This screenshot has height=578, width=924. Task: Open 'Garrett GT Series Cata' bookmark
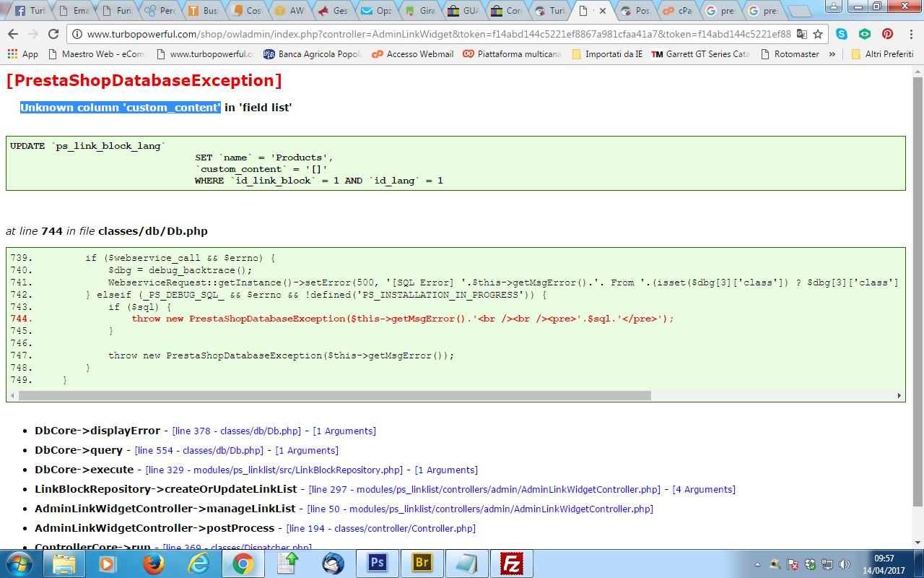(x=701, y=54)
